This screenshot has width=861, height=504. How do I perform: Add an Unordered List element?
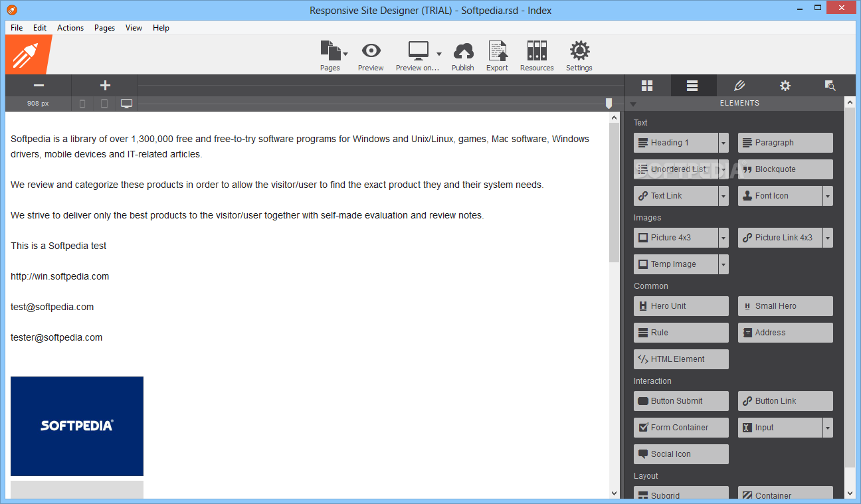(676, 169)
